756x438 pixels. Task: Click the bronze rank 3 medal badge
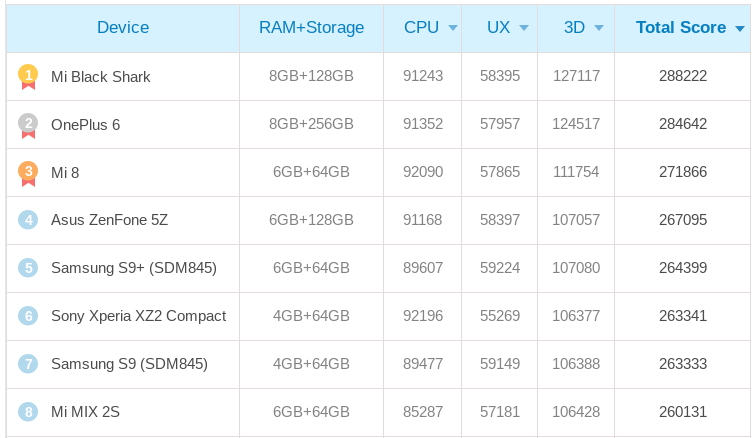(28, 173)
